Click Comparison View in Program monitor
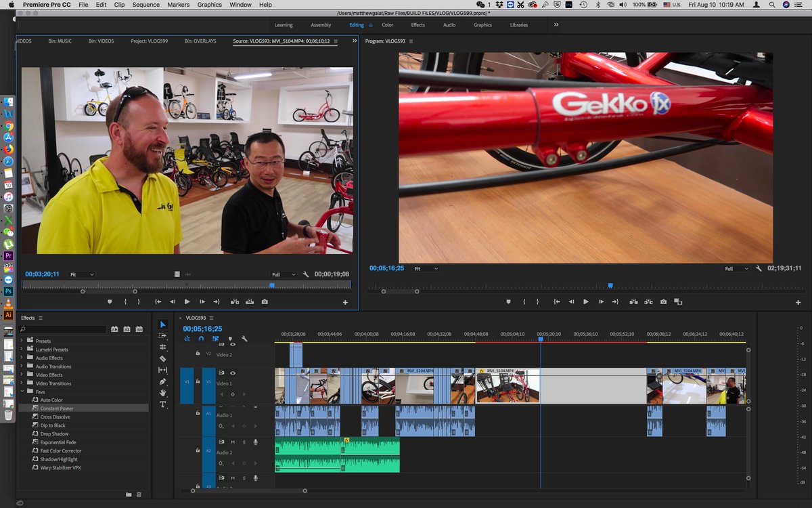 coord(677,301)
